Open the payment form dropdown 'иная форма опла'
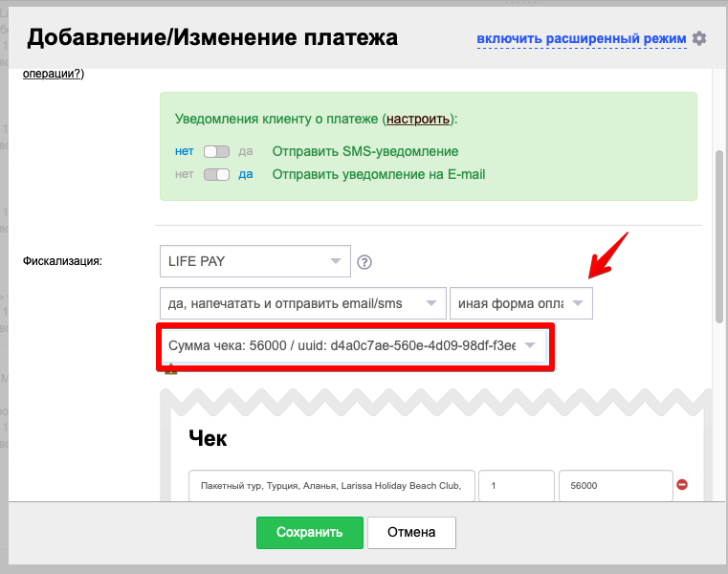Image resolution: width=728 pixels, height=574 pixels. [x=521, y=303]
